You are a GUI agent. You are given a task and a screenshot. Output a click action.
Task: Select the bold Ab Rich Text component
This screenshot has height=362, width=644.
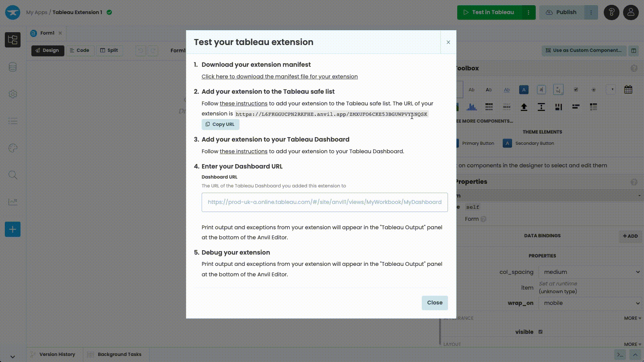pos(489,90)
